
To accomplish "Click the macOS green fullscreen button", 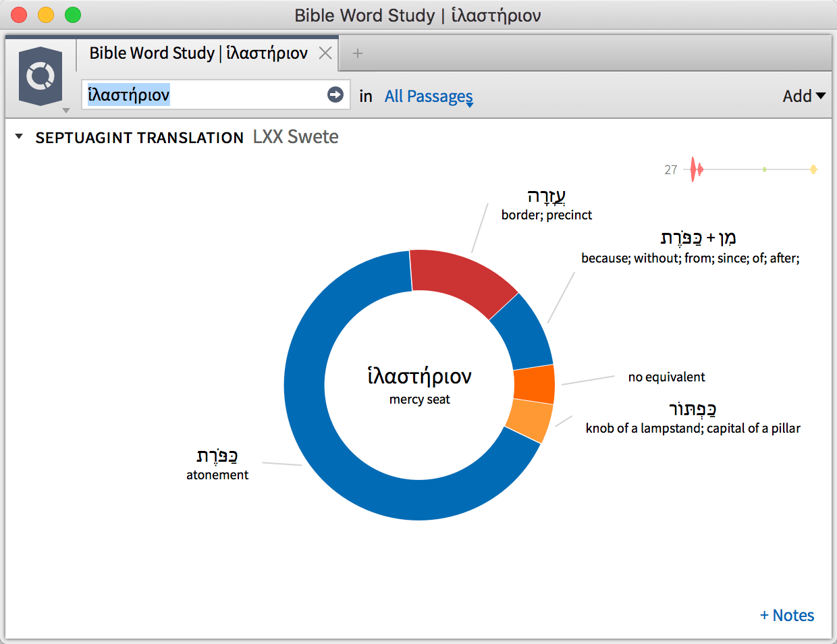I will (73, 15).
